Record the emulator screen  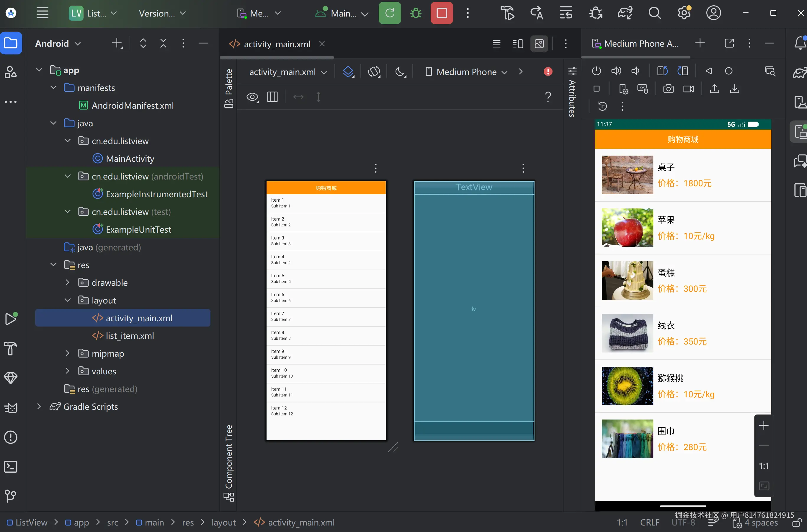689,89
